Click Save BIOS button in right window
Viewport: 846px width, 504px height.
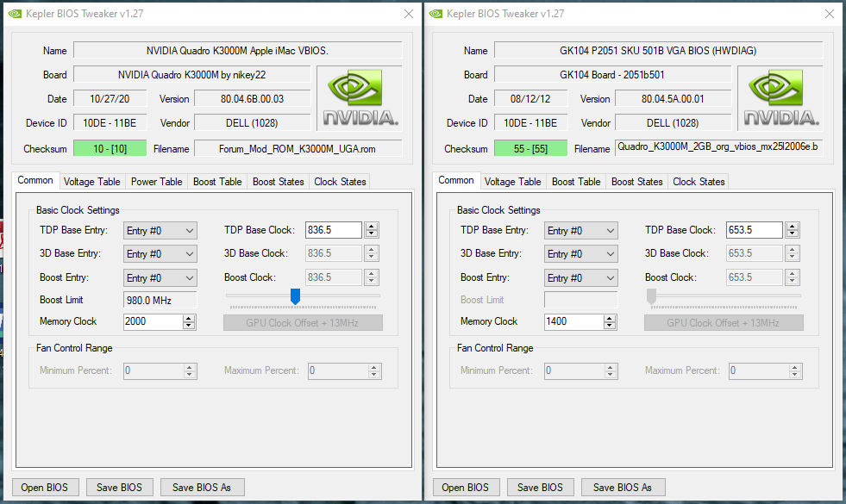tap(540, 488)
